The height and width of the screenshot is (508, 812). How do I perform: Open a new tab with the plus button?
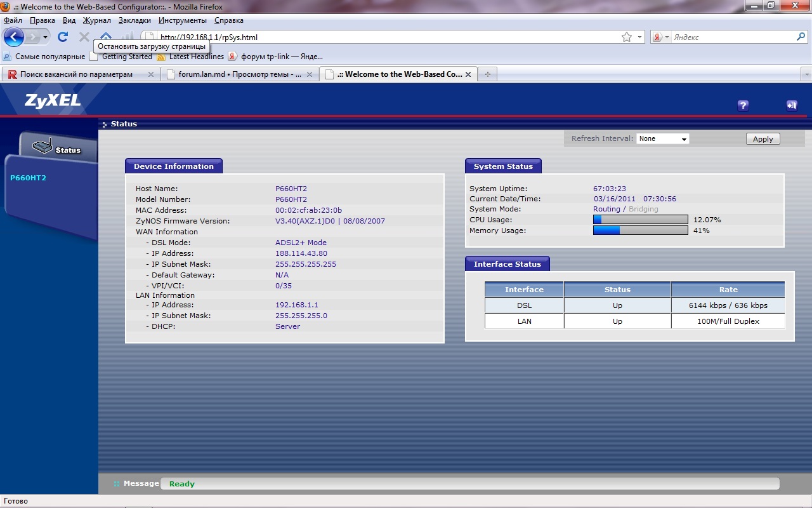(487, 74)
